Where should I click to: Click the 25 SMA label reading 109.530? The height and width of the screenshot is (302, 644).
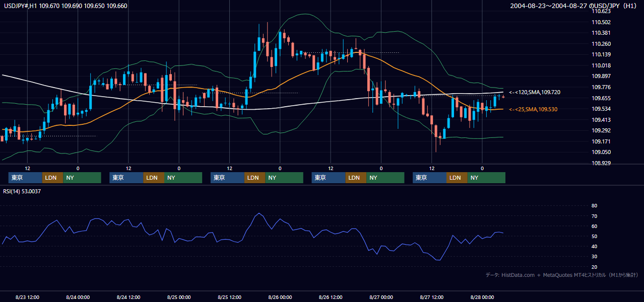click(x=533, y=109)
